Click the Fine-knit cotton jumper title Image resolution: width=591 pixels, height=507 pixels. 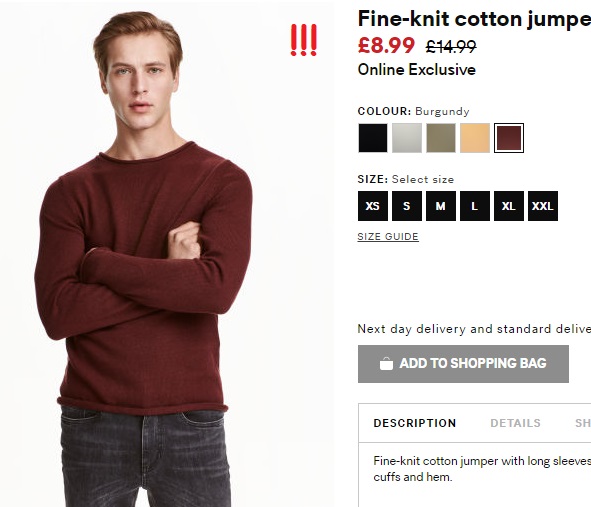[x=474, y=19]
